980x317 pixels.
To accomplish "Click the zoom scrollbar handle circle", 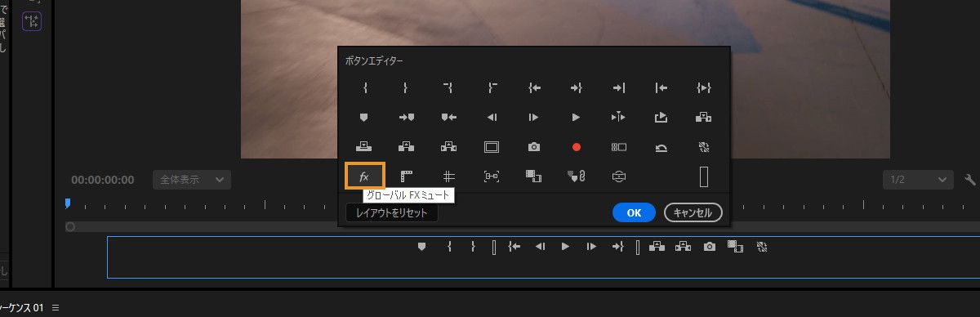I will coord(70,226).
